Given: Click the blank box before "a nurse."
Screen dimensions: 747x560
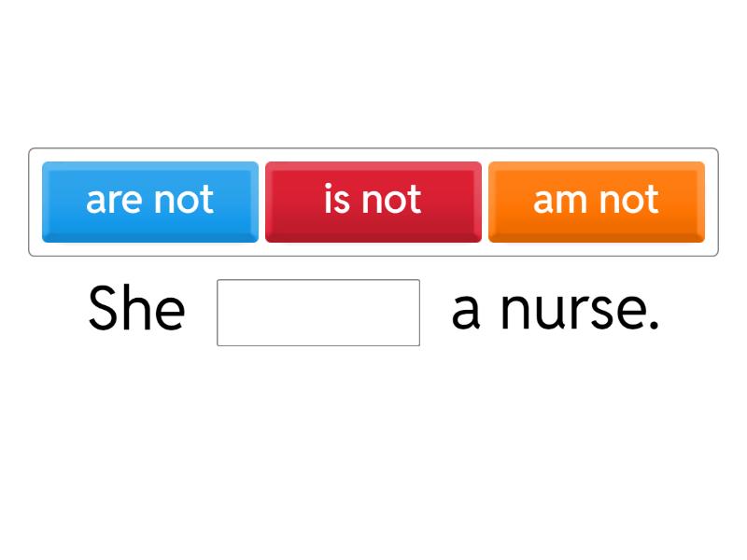Looking at the screenshot, I should (318, 313).
